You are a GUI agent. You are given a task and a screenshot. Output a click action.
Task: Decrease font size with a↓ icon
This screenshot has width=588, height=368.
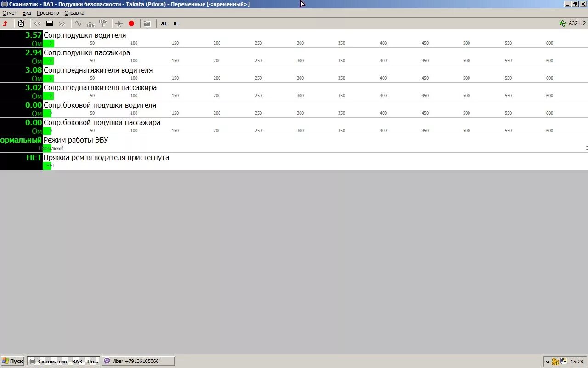[x=164, y=23]
